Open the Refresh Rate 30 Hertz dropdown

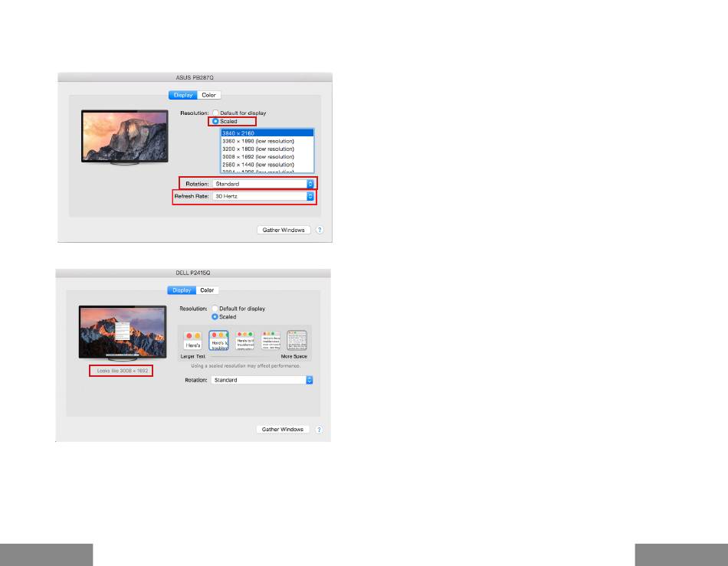pyautogui.click(x=264, y=197)
